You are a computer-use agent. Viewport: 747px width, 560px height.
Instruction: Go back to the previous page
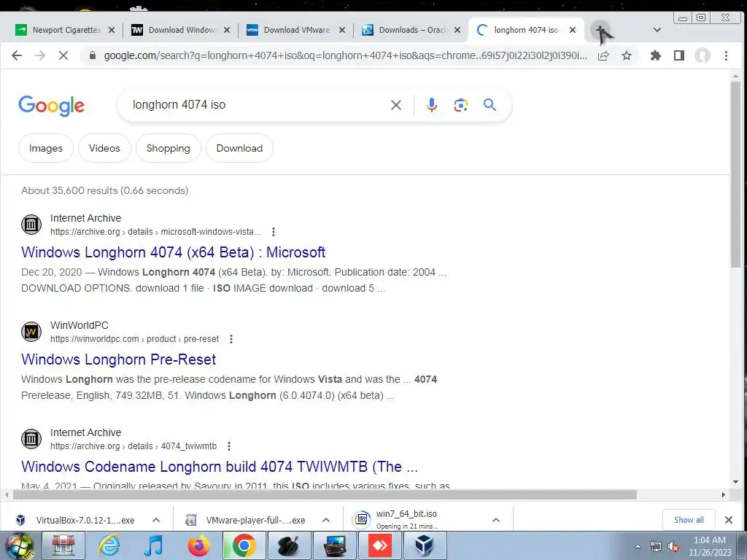click(17, 55)
